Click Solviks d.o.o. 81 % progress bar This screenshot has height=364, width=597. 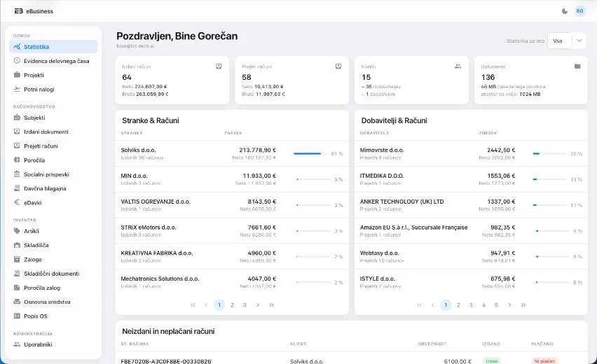pos(310,154)
